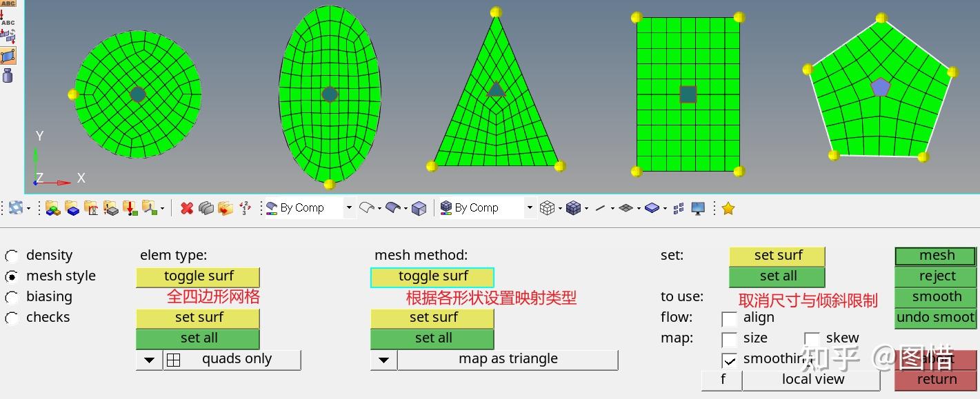The image size is (980, 399).
Task: Enable the align flow checkbox
Action: click(729, 318)
